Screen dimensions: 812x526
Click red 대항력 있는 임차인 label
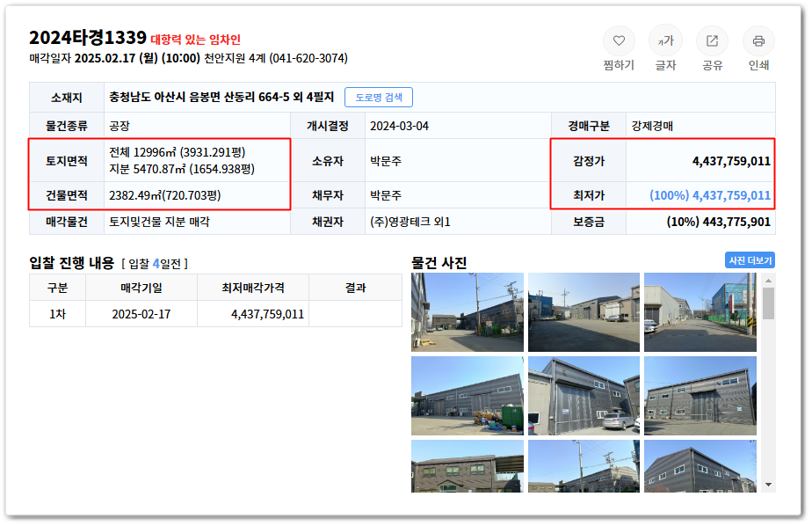(195, 40)
